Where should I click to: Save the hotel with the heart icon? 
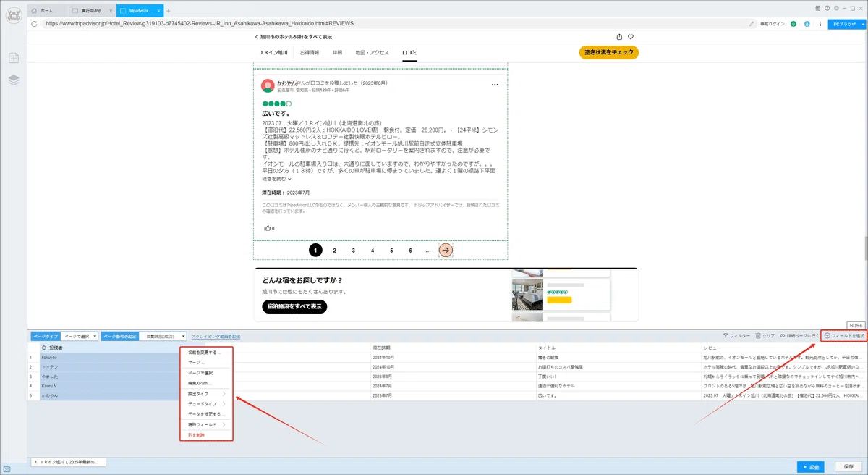coord(631,37)
